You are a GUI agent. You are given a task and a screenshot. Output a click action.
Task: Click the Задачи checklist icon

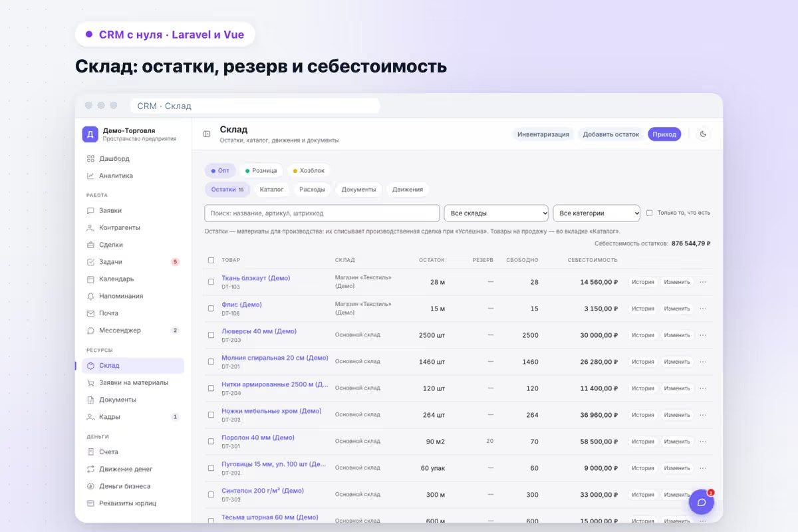click(x=90, y=262)
